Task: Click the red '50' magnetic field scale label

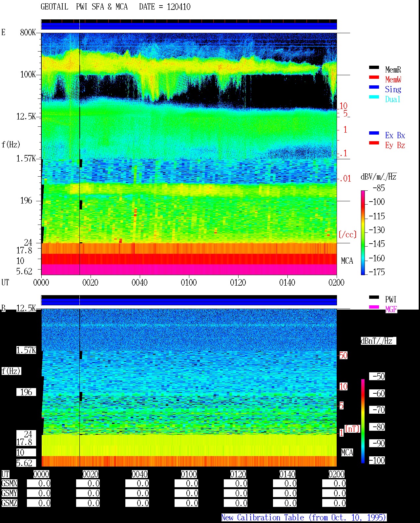Action: (x=343, y=355)
